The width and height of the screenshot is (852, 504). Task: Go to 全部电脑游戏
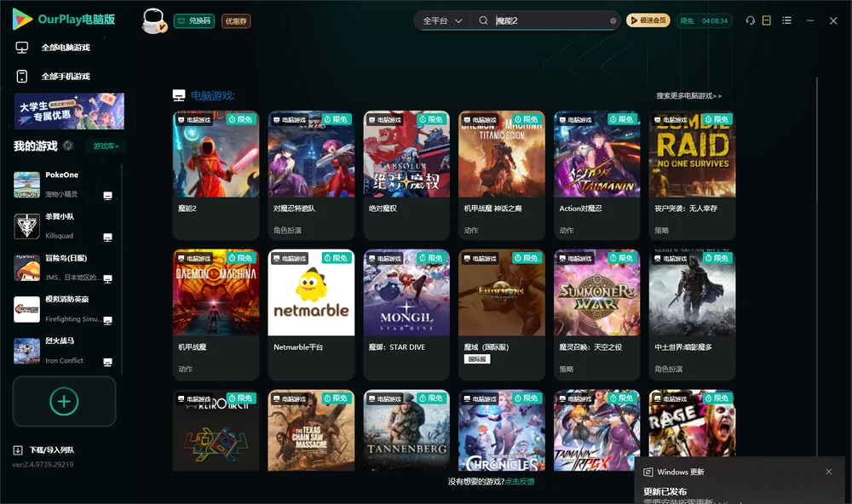pyautogui.click(x=53, y=48)
